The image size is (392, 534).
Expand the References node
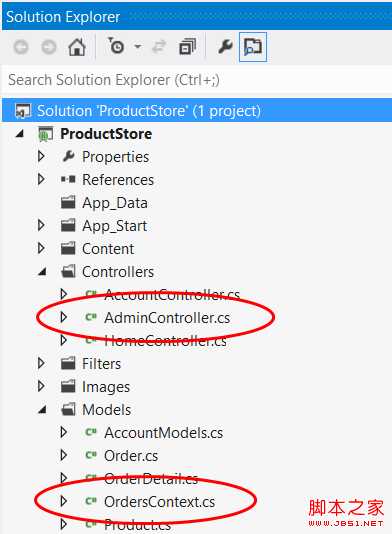click(x=41, y=179)
